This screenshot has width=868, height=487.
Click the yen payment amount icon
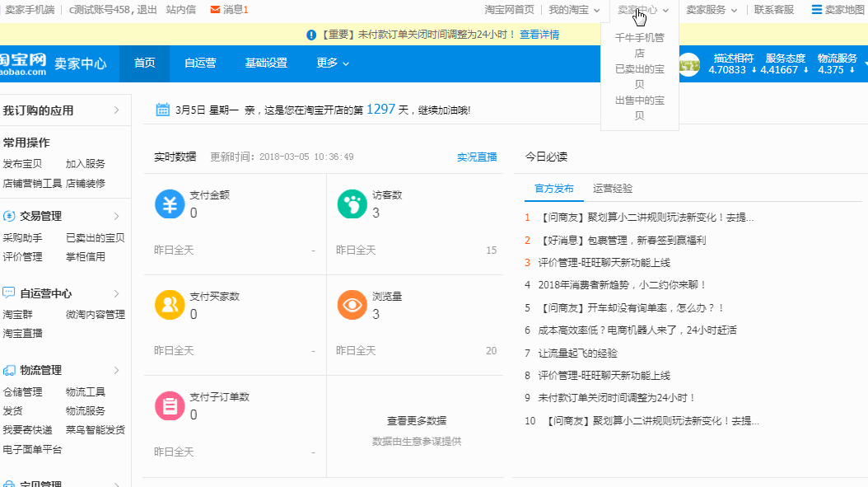170,204
